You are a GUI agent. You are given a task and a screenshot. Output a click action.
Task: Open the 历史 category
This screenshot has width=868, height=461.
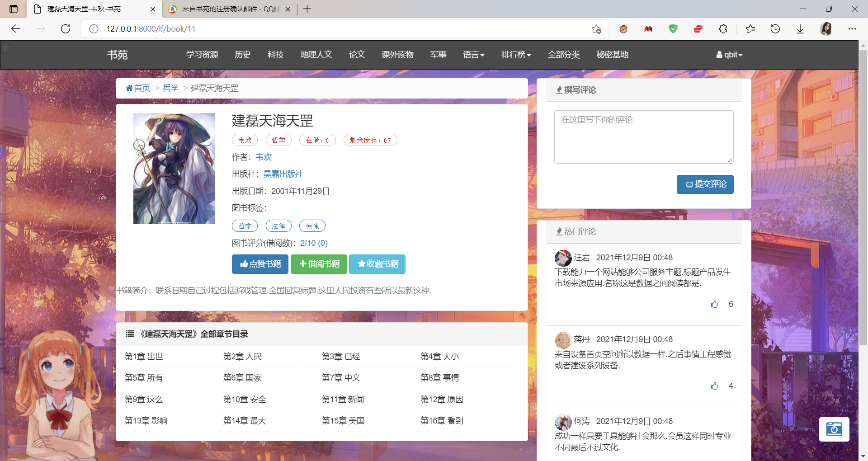243,55
